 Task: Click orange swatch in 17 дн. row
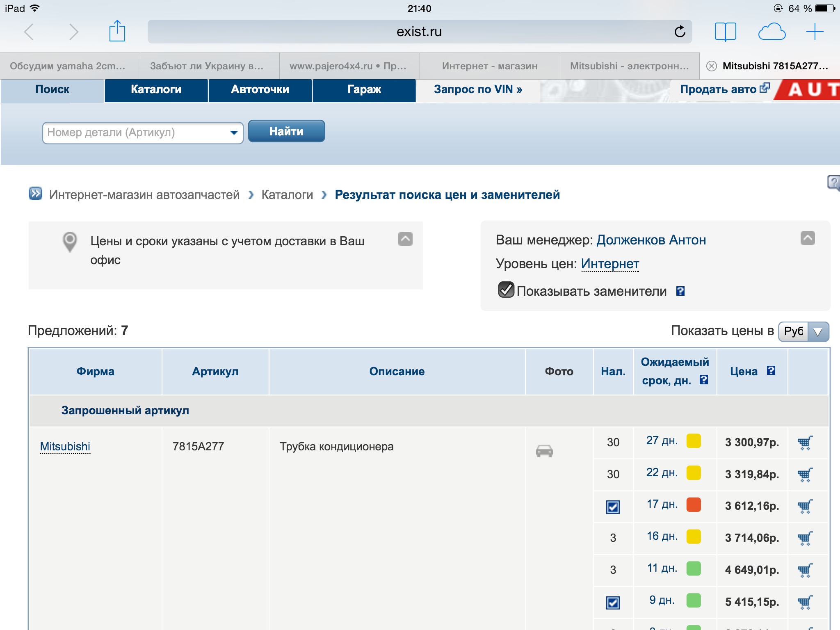click(694, 504)
